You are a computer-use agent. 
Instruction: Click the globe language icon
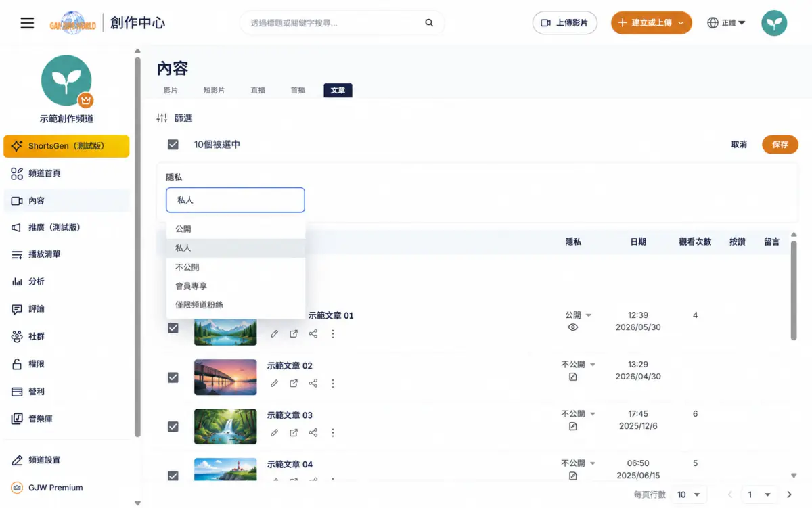click(713, 23)
